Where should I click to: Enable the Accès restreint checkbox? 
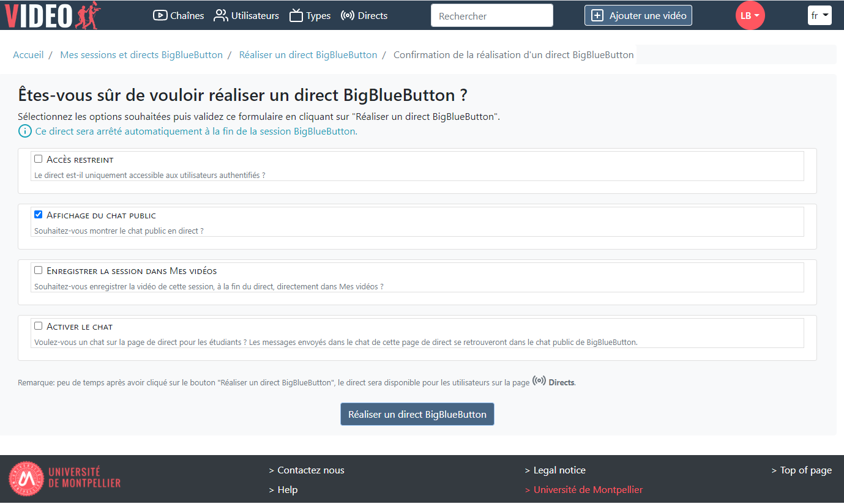39,159
